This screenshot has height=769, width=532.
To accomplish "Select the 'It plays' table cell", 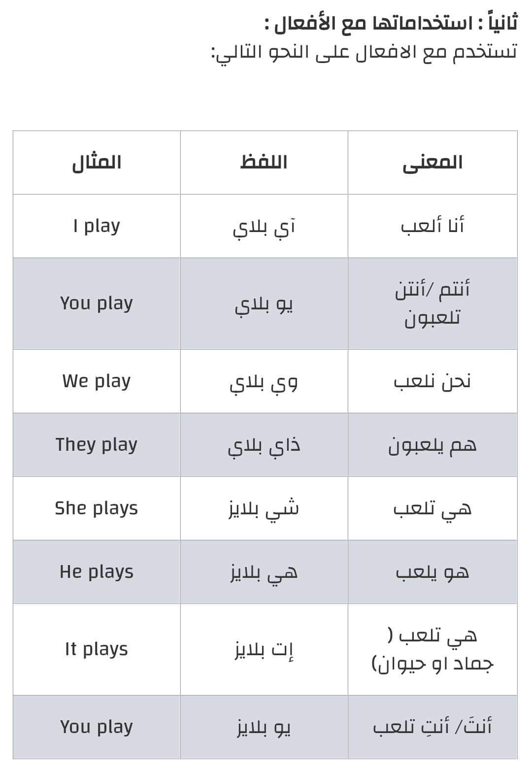I will coord(97,650).
